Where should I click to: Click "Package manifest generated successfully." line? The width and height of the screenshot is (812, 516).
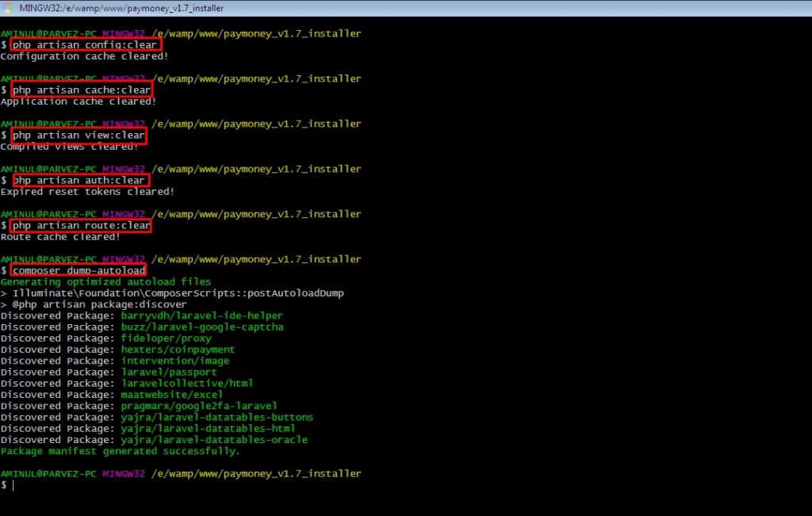(x=120, y=451)
